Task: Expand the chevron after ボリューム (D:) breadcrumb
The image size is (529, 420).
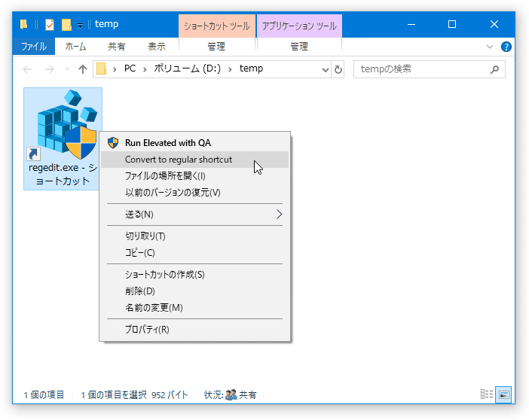Action: tap(230, 69)
